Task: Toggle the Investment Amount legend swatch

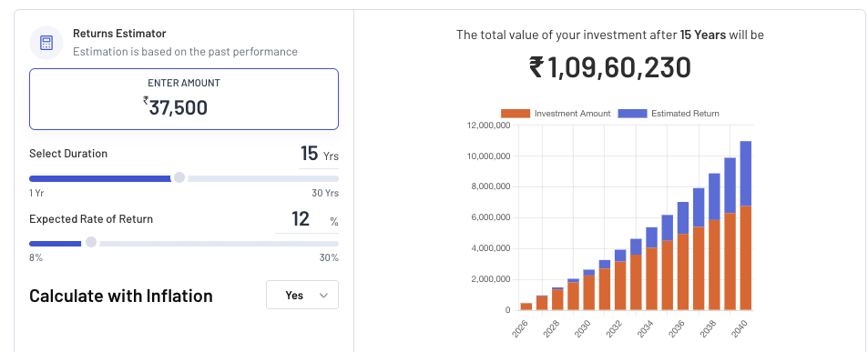Action: pos(516,114)
